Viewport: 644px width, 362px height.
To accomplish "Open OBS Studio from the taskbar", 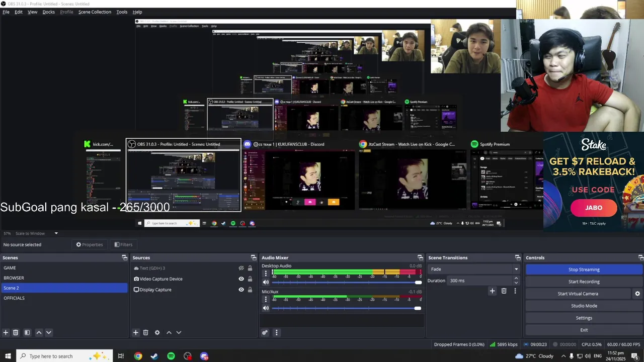I will pyautogui.click(x=188, y=356).
